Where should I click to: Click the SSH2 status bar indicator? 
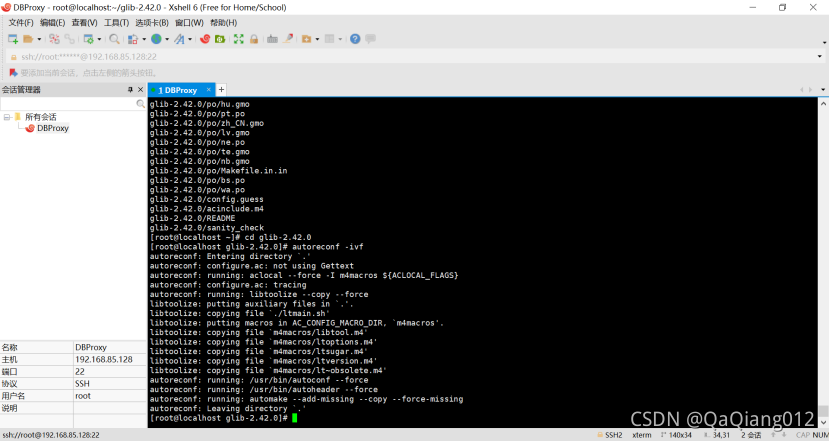click(610, 435)
